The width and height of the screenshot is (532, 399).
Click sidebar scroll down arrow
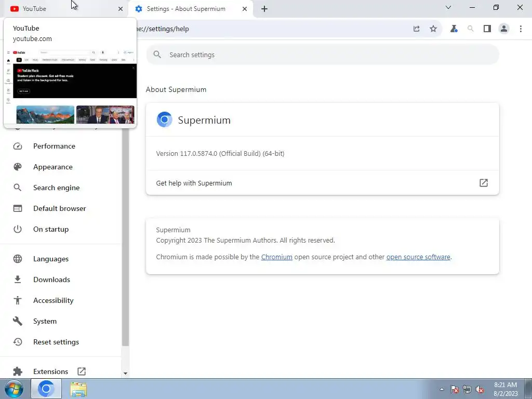pyautogui.click(x=126, y=374)
